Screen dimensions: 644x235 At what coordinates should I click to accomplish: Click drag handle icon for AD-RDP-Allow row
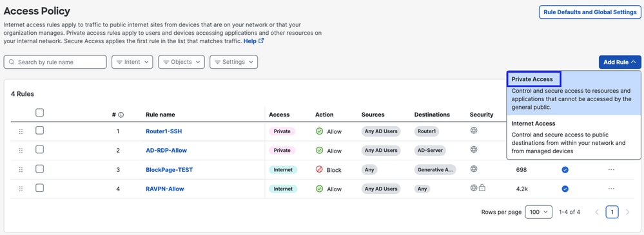pyautogui.click(x=21, y=151)
